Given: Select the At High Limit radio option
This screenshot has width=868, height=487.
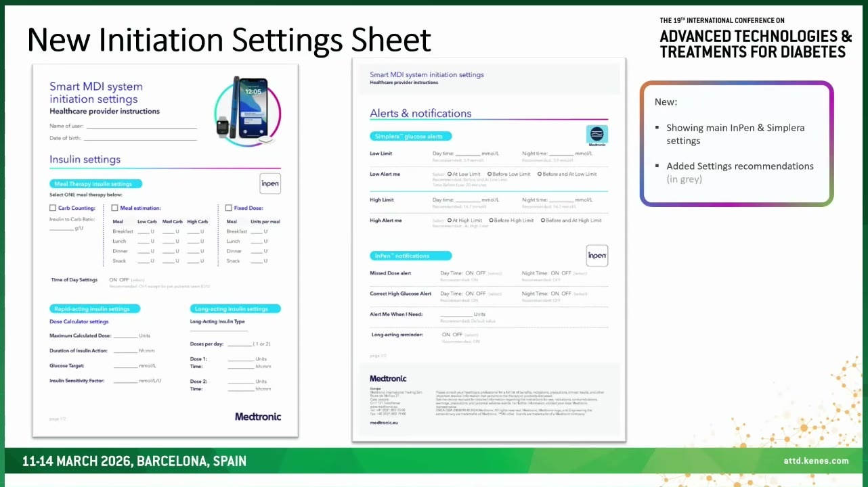Looking at the screenshot, I should coord(450,221).
